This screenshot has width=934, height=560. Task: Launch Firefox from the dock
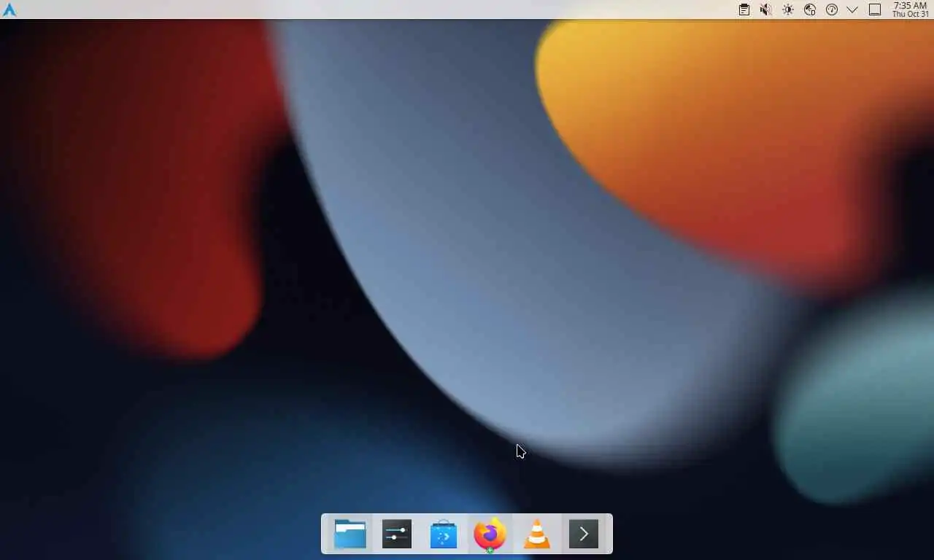(x=490, y=534)
